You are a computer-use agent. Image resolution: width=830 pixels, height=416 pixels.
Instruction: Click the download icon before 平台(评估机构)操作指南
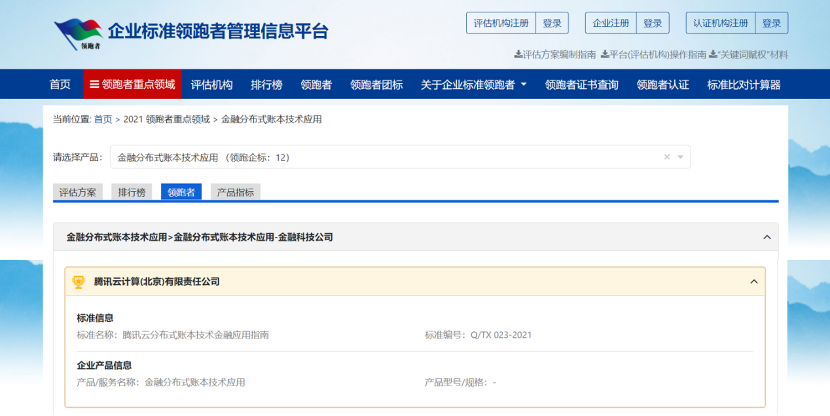pyautogui.click(x=605, y=55)
